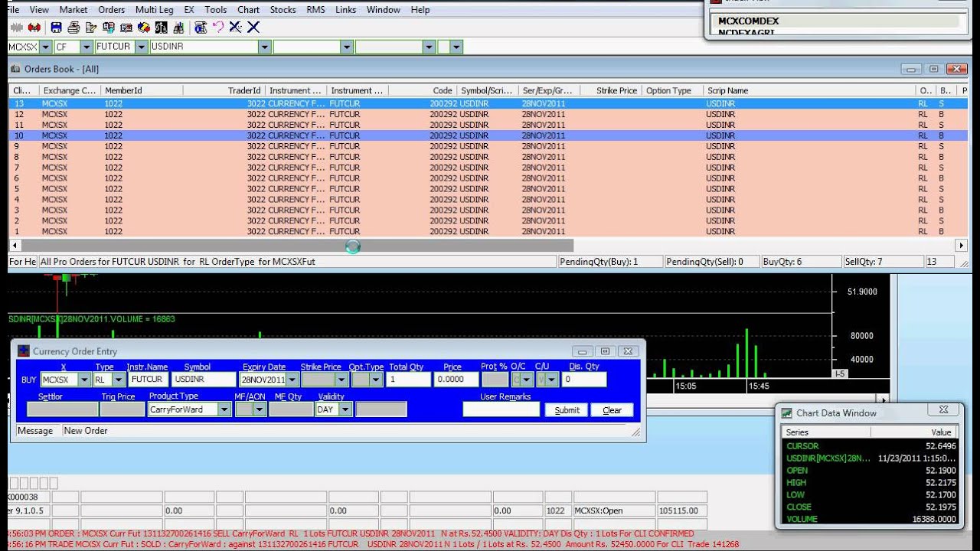Open the Market menu
Image resolution: width=980 pixels, height=551 pixels.
point(73,10)
